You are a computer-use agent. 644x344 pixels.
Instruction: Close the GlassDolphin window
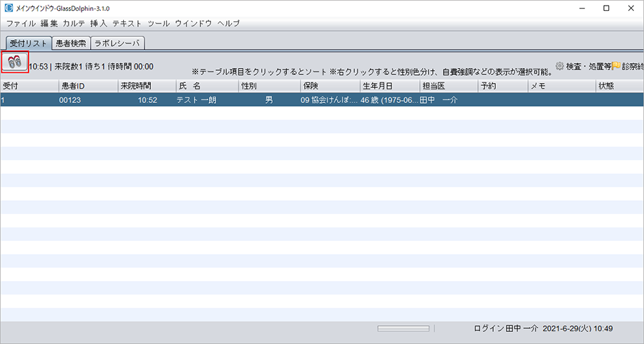[631, 8]
